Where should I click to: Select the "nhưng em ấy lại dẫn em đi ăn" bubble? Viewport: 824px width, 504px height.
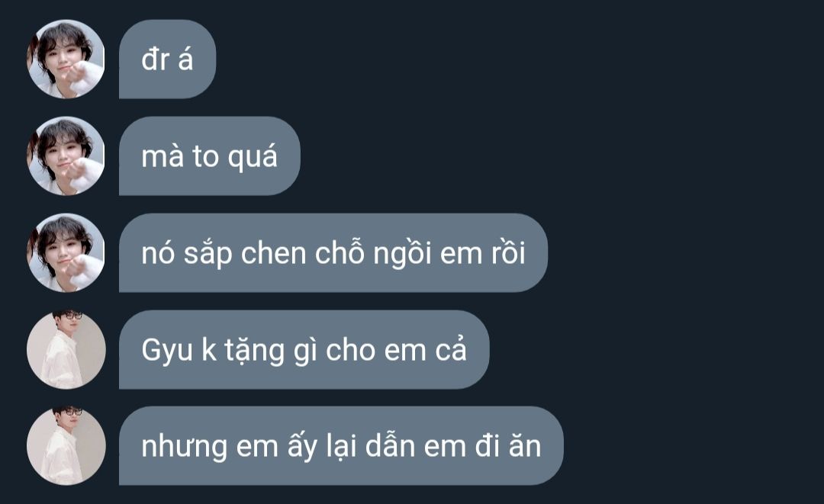tap(341, 446)
